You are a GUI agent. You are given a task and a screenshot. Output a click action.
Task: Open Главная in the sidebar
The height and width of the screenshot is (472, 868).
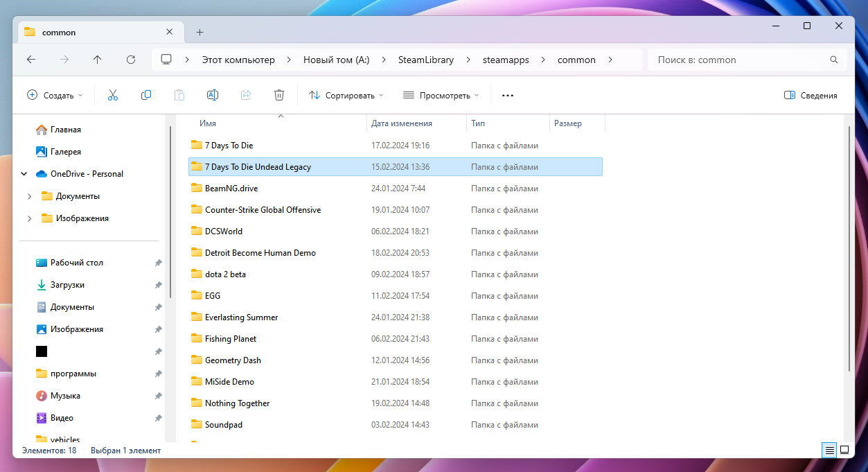click(65, 130)
